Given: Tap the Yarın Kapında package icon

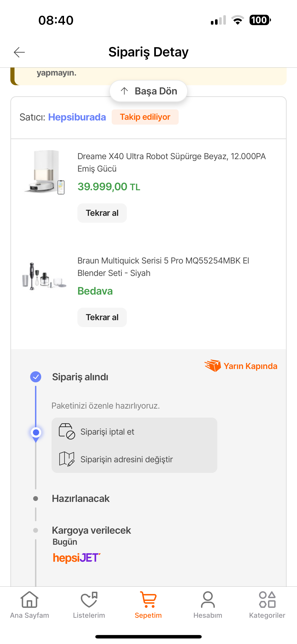Looking at the screenshot, I should pyautogui.click(x=213, y=366).
